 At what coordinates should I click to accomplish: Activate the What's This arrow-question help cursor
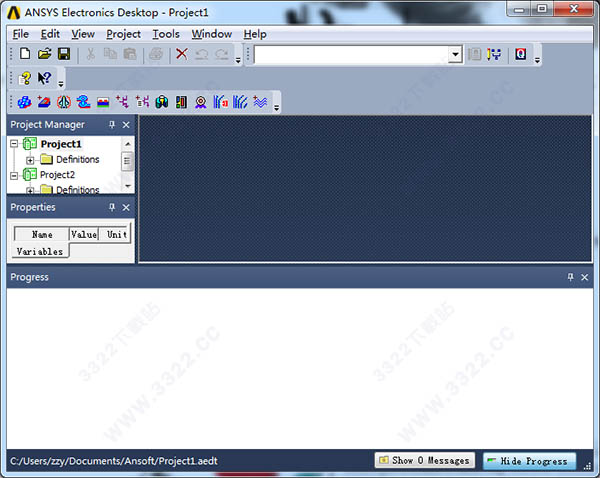point(44,78)
